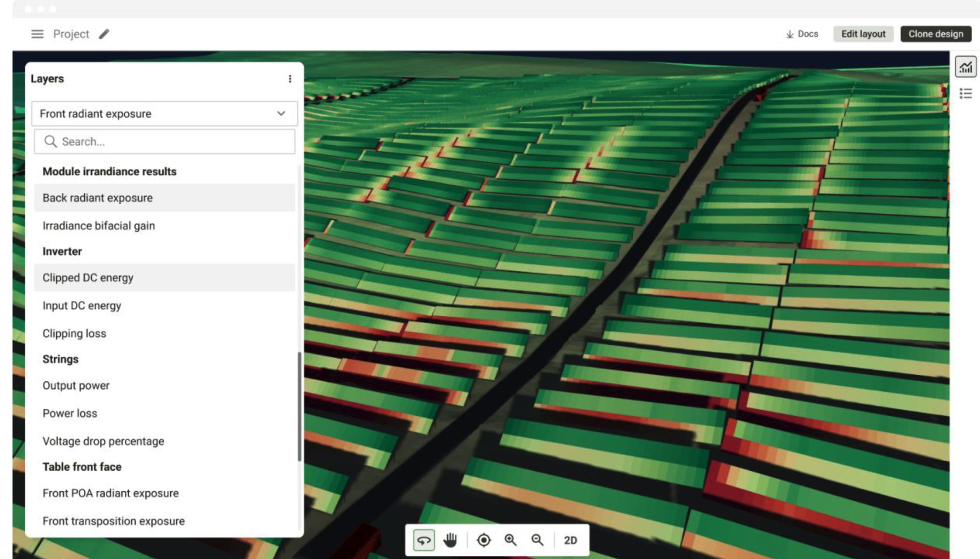The width and height of the screenshot is (980, 559).
Task: Switch to 2D view
Action: coord(570,540)
